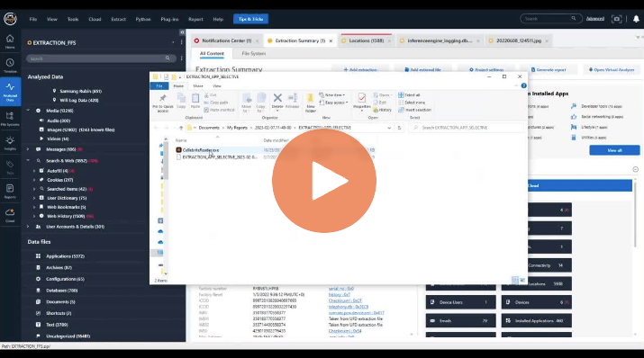Click the Advanced link in top bar

click(594, 19)
